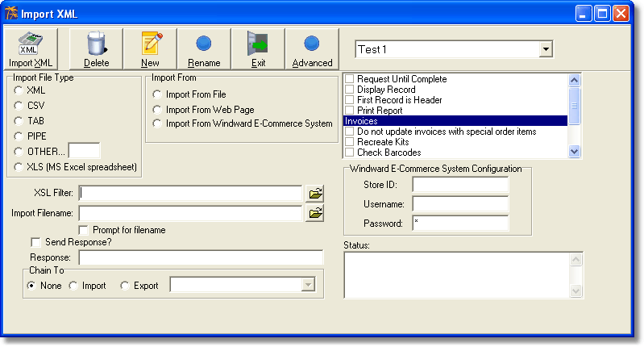This screenshot has width=644, height=347.
Task: Select the highlighted Invoices list row
Action: tap(455, 121)
